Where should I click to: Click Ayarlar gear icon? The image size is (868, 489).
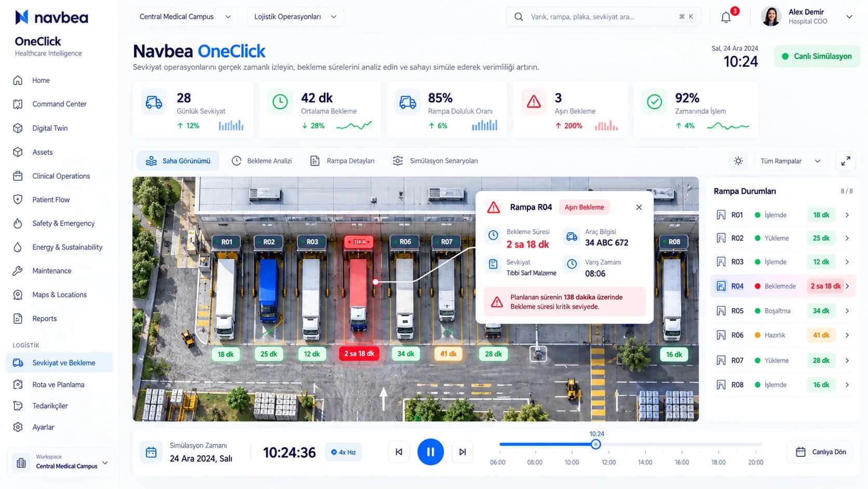[x=18, y=427]
